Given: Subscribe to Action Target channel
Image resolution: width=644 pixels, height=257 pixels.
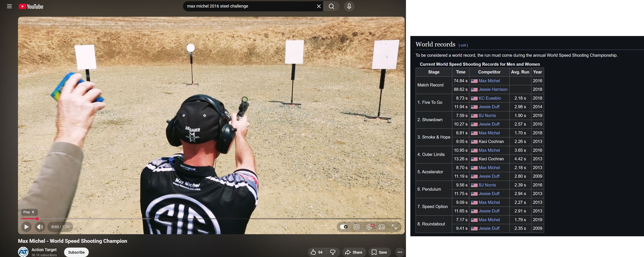Looking at the screenshot, I should [x=76, y=252].
